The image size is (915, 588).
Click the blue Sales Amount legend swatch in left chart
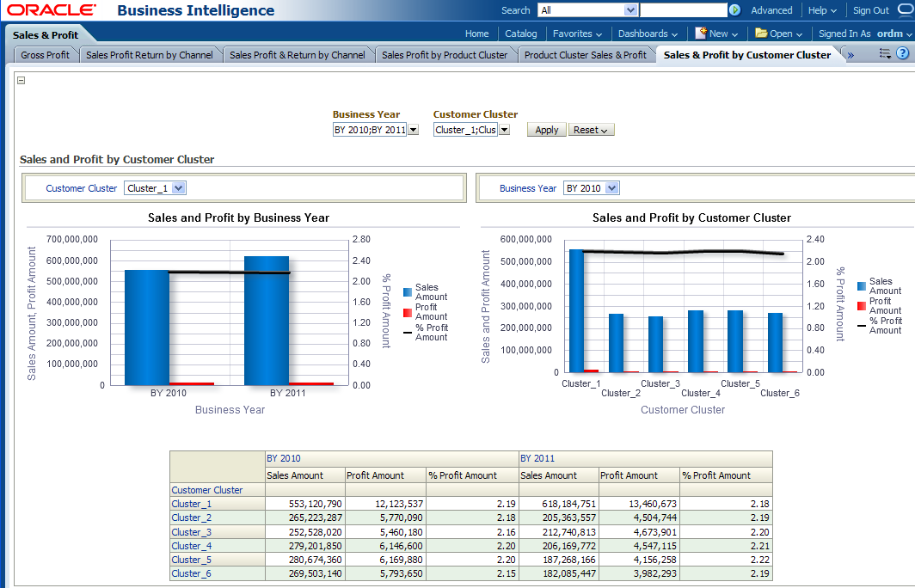(408, 292)
